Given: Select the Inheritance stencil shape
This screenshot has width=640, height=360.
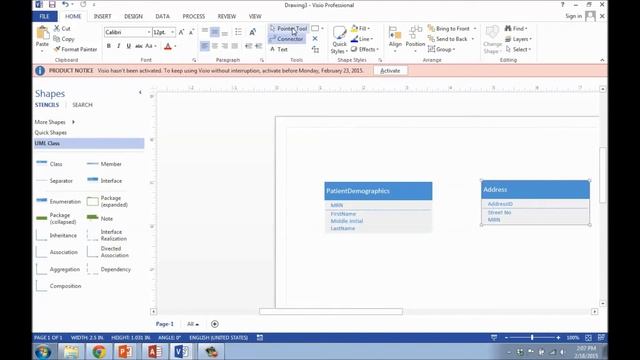Looking at the screenshot, I should point(56,236).
